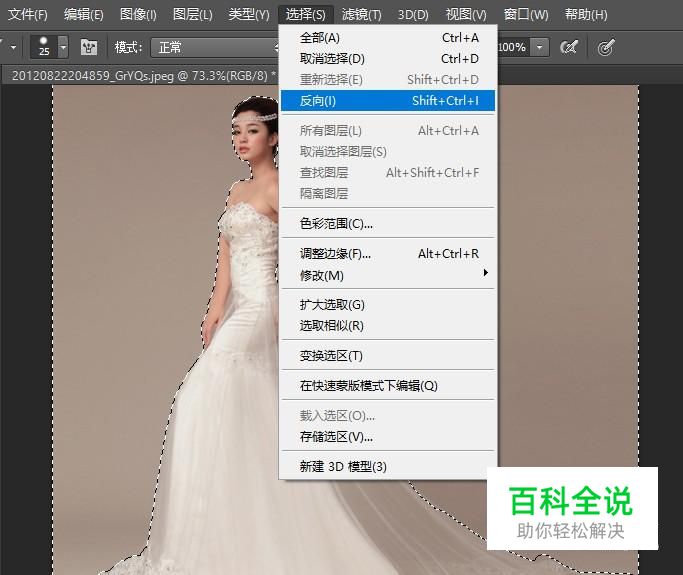683x575 pixels.
Task: Choose 反向(I) to invert selection
Action: [388, 101]
